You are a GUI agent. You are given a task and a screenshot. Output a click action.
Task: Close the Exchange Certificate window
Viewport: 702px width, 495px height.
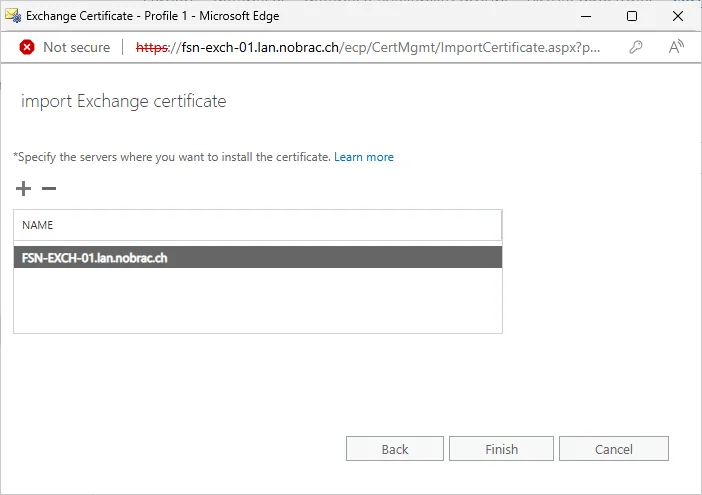pos(678,16)
